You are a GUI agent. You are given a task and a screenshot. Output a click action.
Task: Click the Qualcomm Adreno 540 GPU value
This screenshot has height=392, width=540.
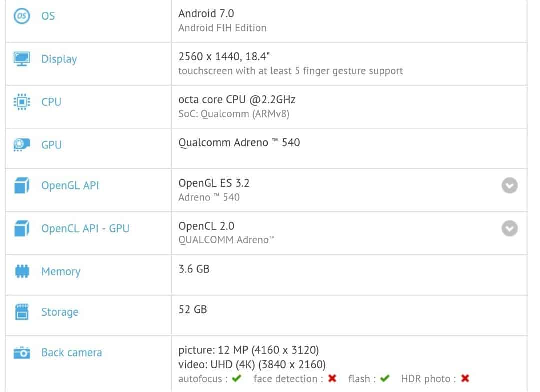239,142
